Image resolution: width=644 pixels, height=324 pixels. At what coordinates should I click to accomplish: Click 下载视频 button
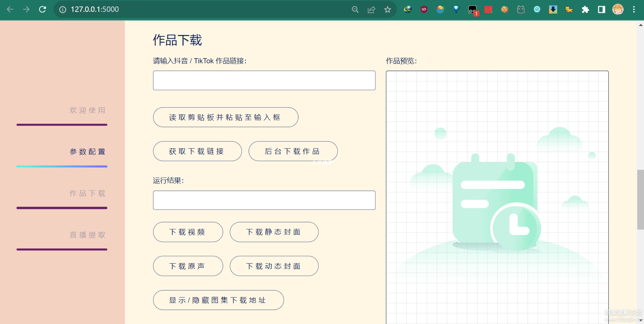pyautogui.click(x=188, y=232)
